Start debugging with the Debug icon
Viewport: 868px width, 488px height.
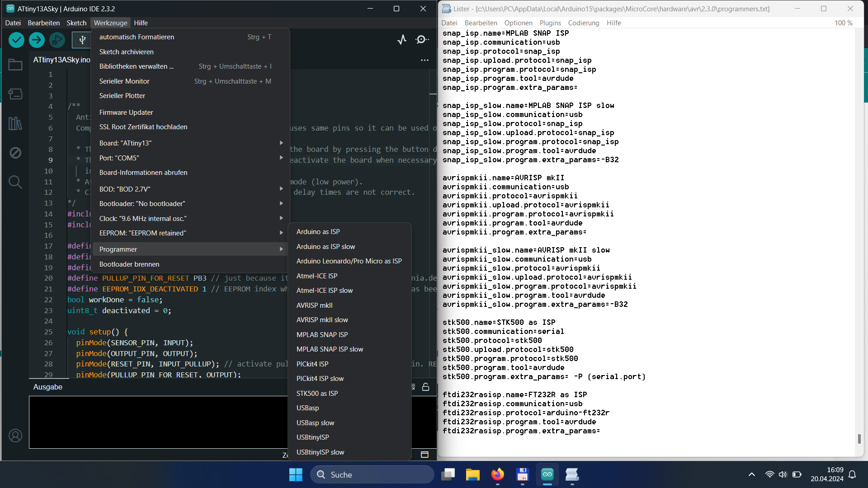coord(57,40)
